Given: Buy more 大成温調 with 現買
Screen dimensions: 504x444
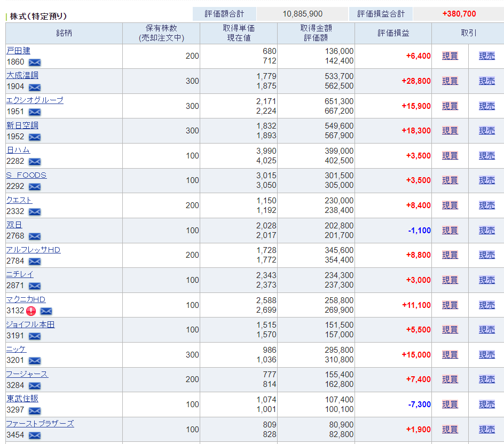Looking at the screenshot, I should [450, 81].
